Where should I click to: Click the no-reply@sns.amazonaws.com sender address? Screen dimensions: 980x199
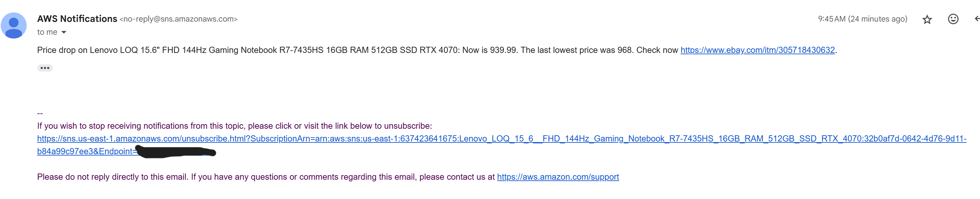179,19
